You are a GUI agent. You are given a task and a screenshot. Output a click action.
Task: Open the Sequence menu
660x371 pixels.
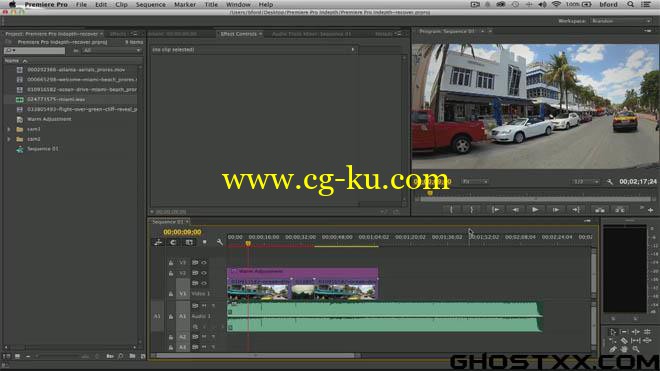coord(150,4)
